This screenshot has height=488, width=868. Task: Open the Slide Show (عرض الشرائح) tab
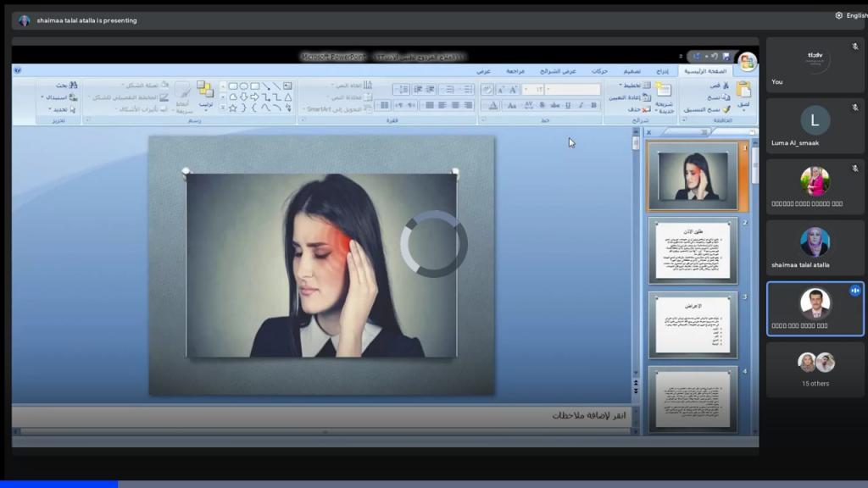tap(559, 72)
